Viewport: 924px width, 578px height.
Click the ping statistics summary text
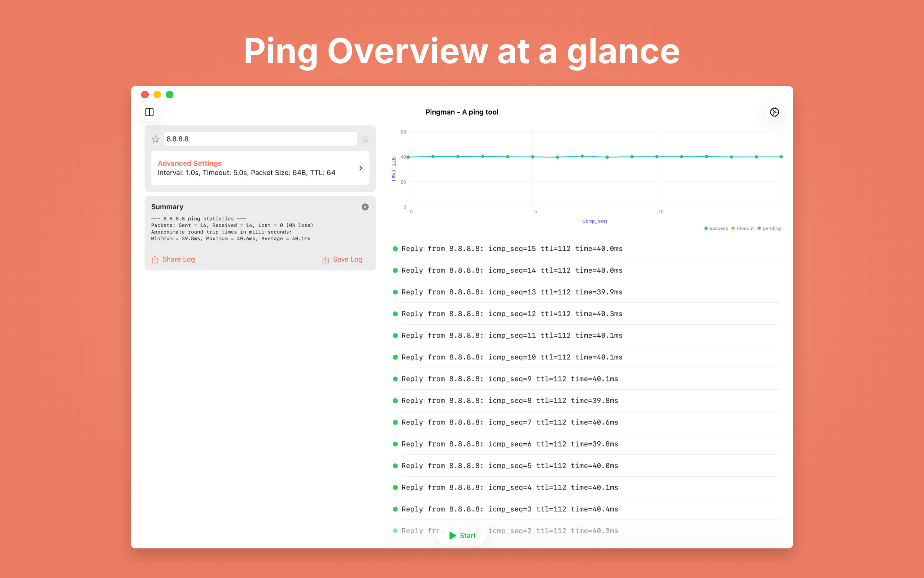[x=232, y=229]
